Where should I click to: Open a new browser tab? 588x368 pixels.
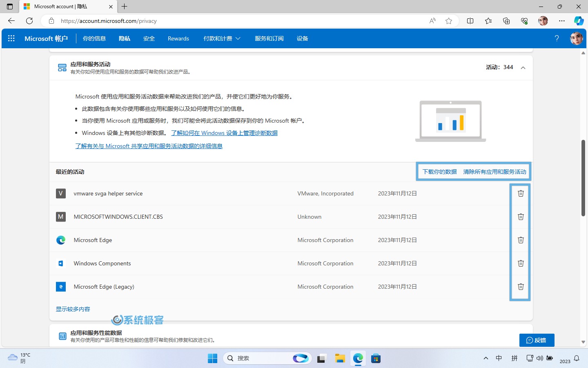[125, 7]
